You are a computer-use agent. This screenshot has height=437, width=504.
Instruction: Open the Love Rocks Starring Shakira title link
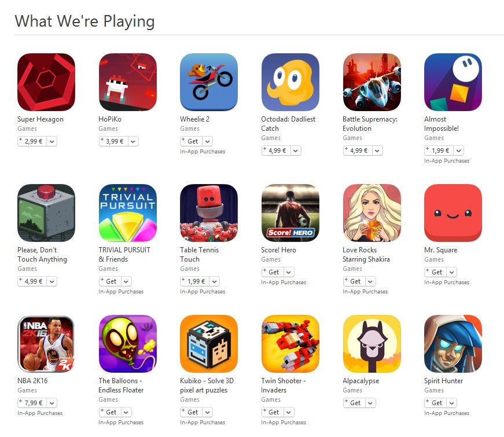pos(366,254)
